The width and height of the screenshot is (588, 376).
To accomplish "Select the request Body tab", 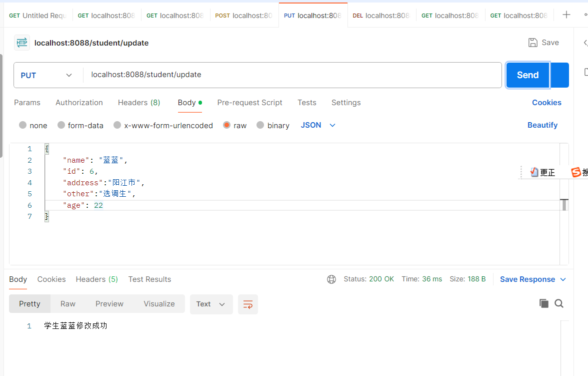I will click(x=190, y=103).
